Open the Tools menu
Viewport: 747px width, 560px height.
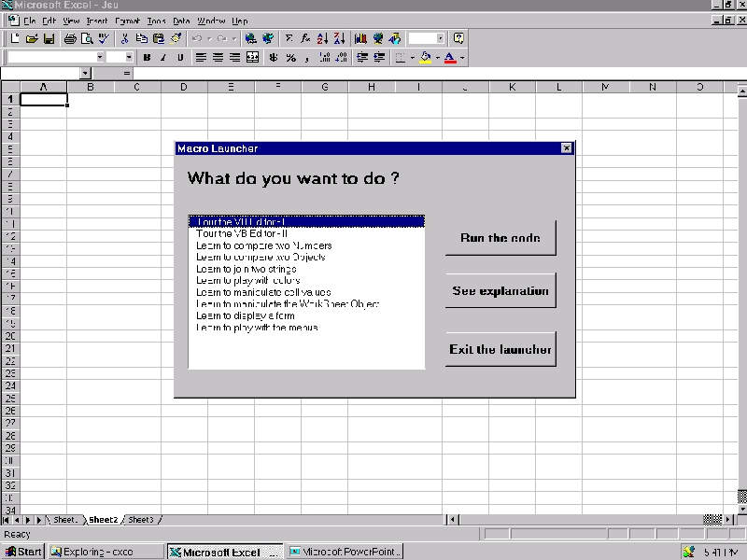(156, 21)
